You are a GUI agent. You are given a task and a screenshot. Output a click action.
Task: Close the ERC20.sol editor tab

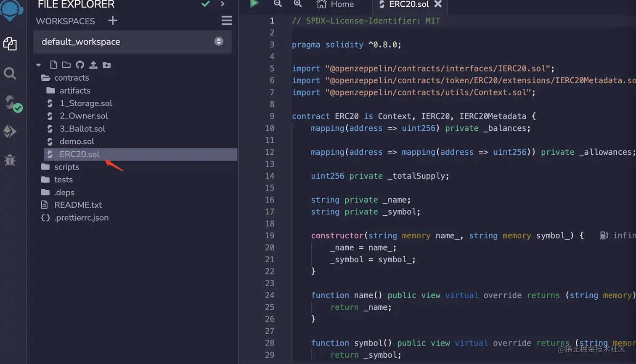[x=438, y=4]
